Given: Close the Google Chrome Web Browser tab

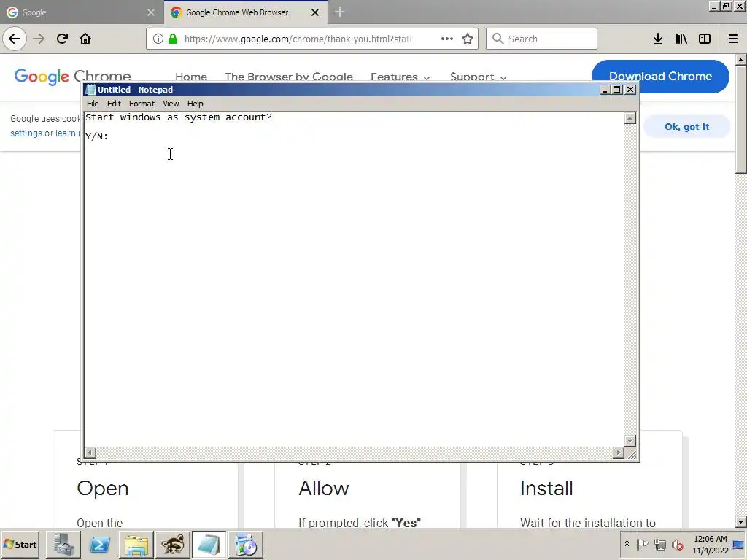Looking at the screenshot, I should click(x=315, y=12).
